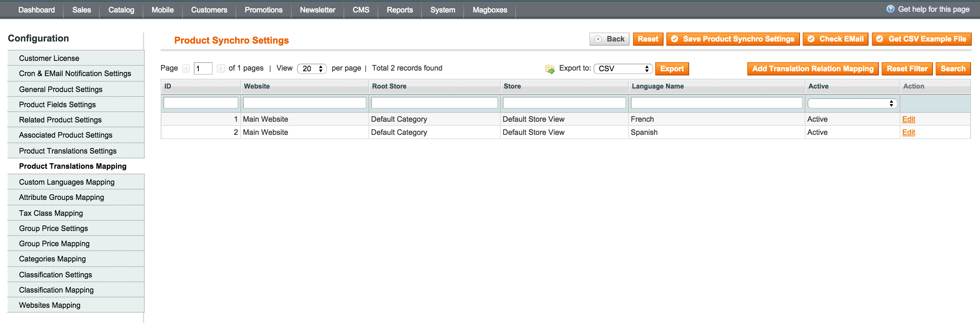Edit the Spanish language mapping

point(908,132)
